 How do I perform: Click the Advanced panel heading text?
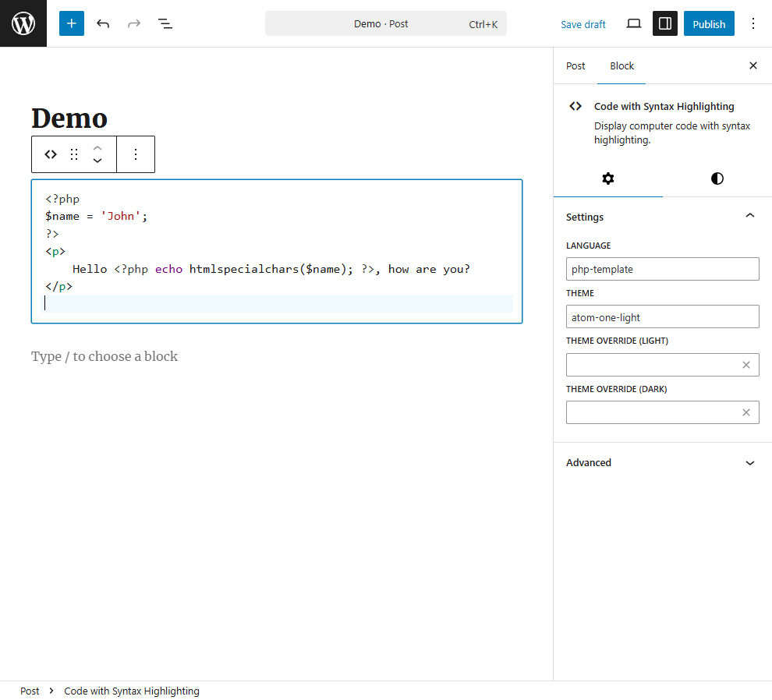[x=588, y=463]
